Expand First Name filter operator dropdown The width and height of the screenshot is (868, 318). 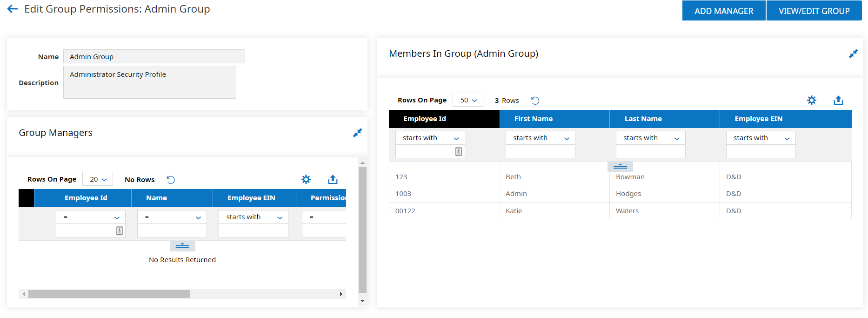(x=540, y=138)
